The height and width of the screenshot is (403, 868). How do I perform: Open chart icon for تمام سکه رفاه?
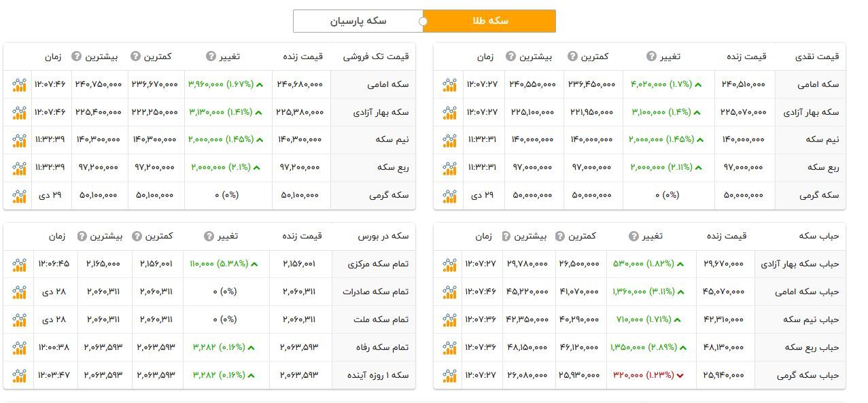pos(19,348)
